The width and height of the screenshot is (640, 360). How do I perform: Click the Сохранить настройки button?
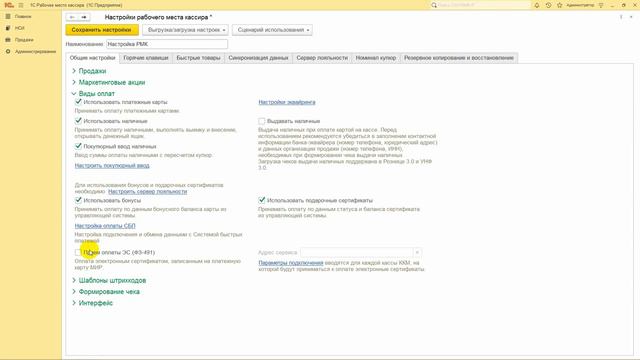[102, 30]
